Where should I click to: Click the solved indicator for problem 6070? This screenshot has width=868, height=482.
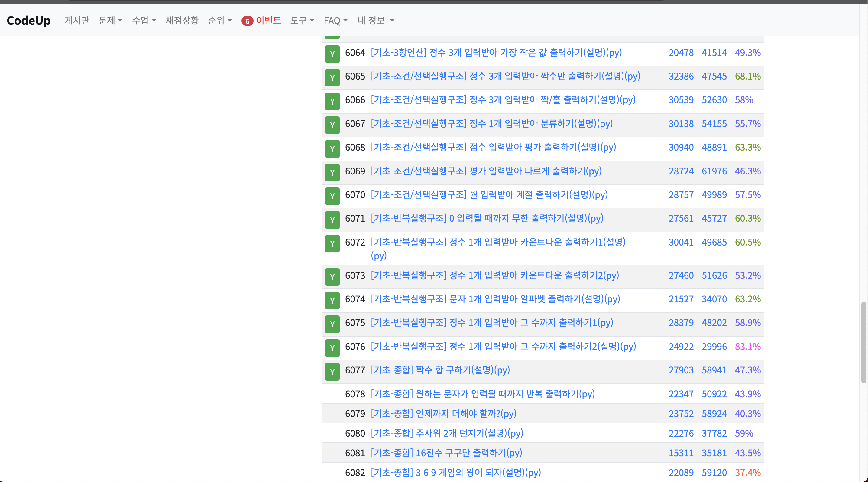[332, 196]
